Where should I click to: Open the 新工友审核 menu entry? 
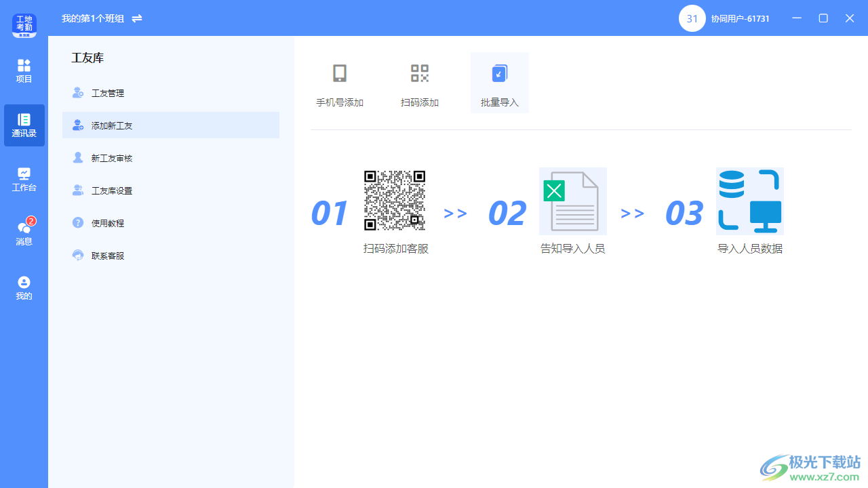(x=171, y=158)
